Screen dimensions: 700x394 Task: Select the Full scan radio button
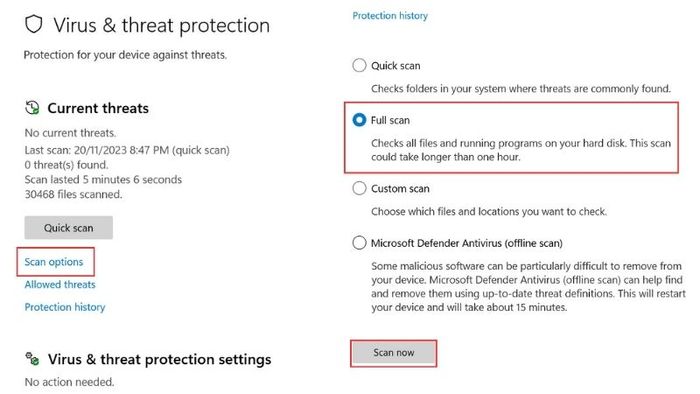click(359, 120)
